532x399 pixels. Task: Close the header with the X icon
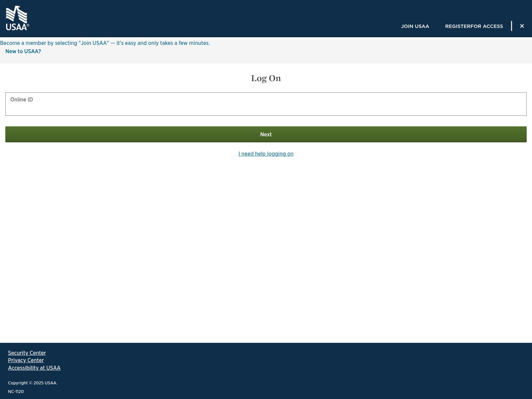(x=522, y=26)
